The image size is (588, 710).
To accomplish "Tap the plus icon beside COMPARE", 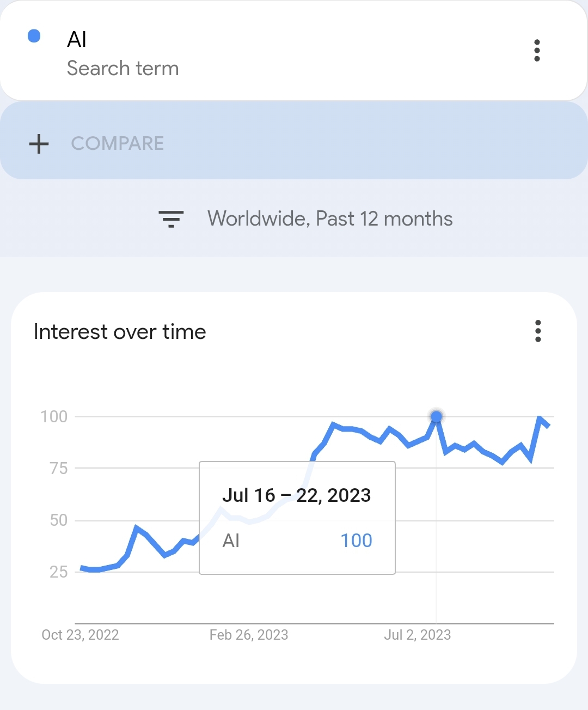I will [39, 144].
